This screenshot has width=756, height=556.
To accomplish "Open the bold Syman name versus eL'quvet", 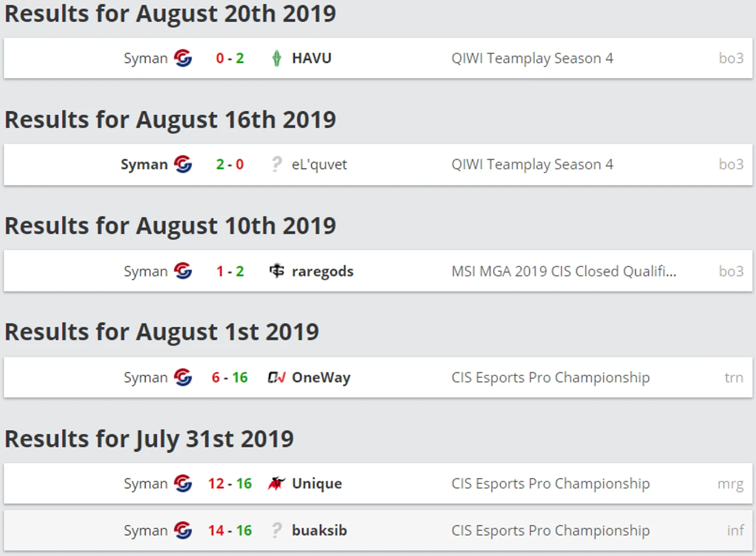I will pos(144,165).
